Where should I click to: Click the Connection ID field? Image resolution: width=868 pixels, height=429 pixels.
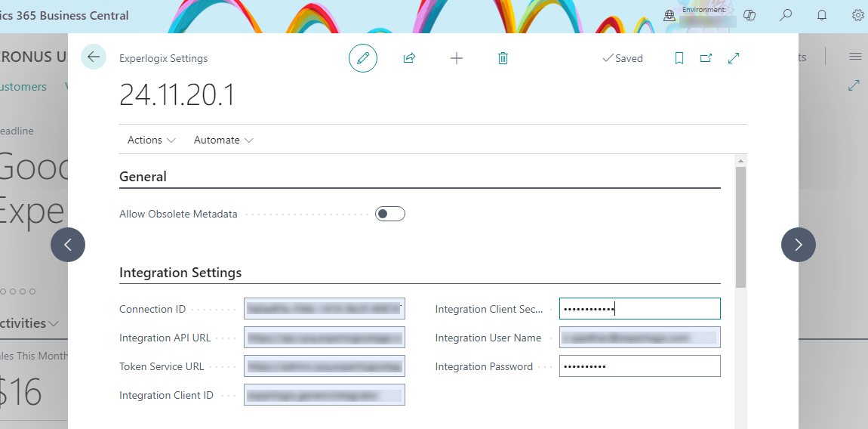325,309
